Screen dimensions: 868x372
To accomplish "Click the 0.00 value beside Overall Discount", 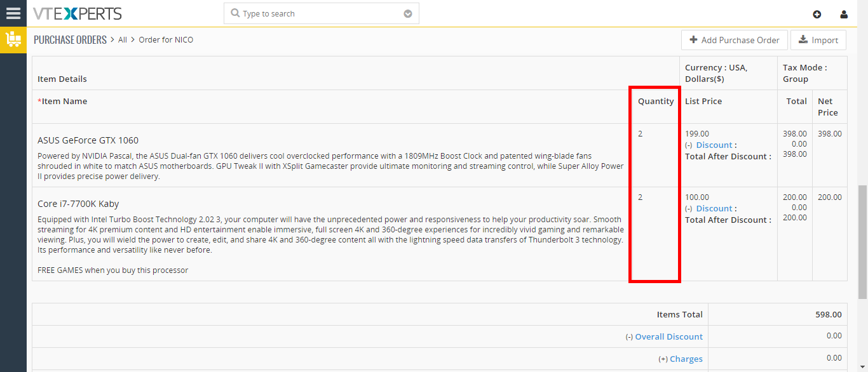I will [x=834, y=336].
